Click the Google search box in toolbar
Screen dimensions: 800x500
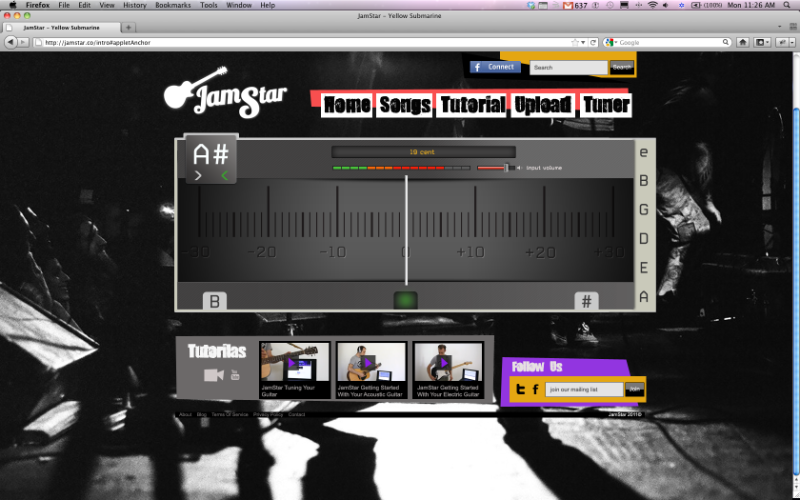click(x=669, y=42)
